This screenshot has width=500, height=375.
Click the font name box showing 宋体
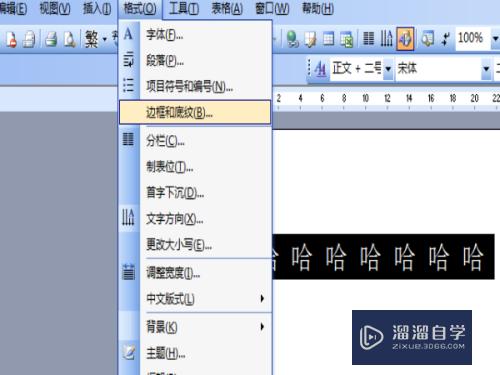tap(438, 69)
